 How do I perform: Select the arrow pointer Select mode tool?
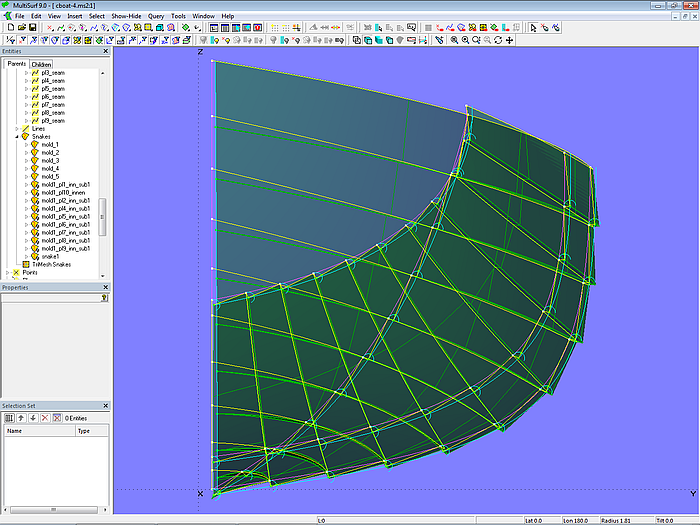pyautogui.click(x=533, y=28)
